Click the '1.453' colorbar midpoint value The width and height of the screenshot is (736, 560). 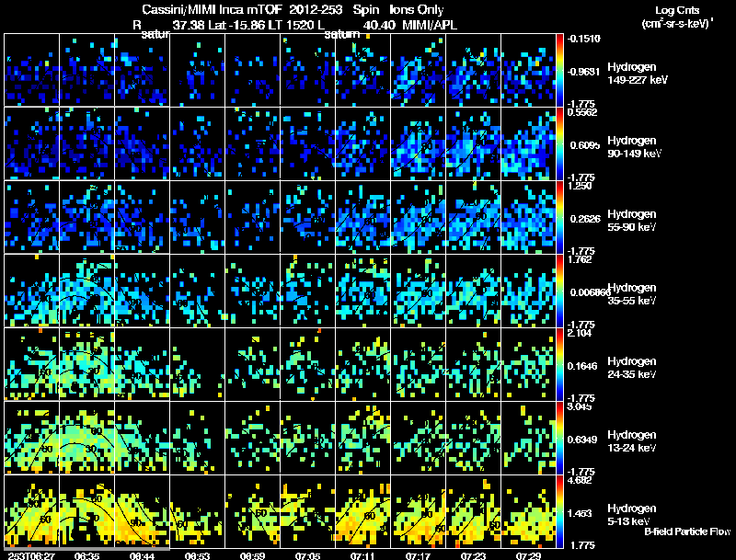(x=581, y=514)
